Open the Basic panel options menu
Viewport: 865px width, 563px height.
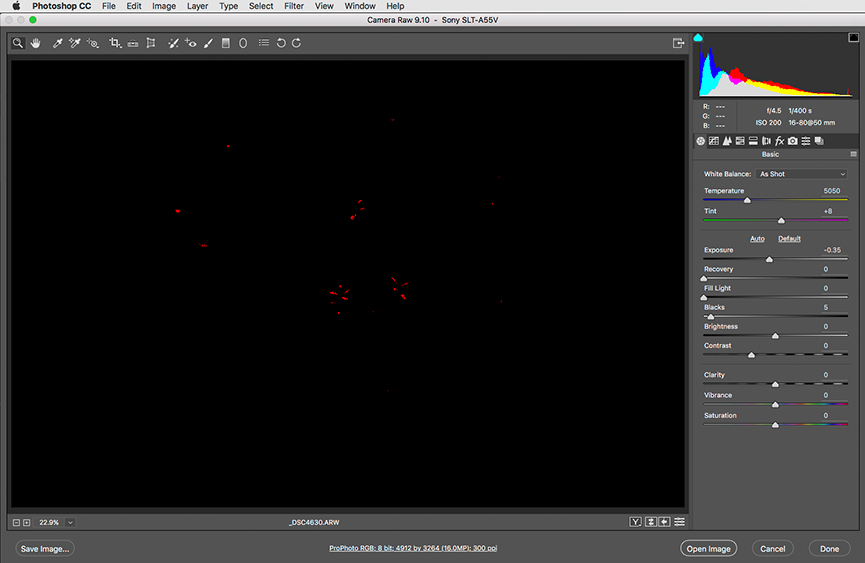(853, 154)
